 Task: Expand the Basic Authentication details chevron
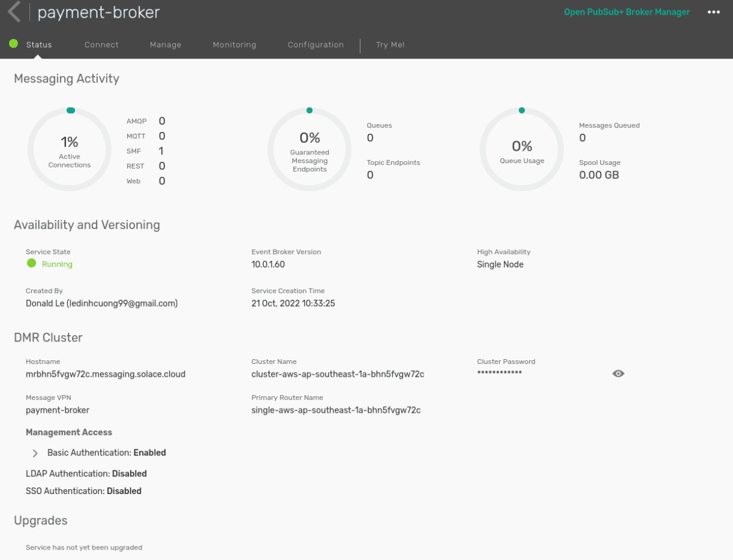(35, 453)
